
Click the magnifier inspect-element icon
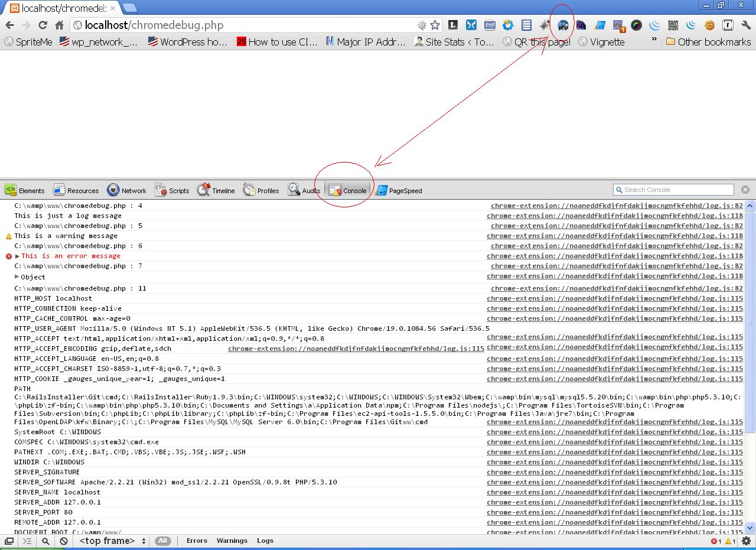tap(45, 541)
